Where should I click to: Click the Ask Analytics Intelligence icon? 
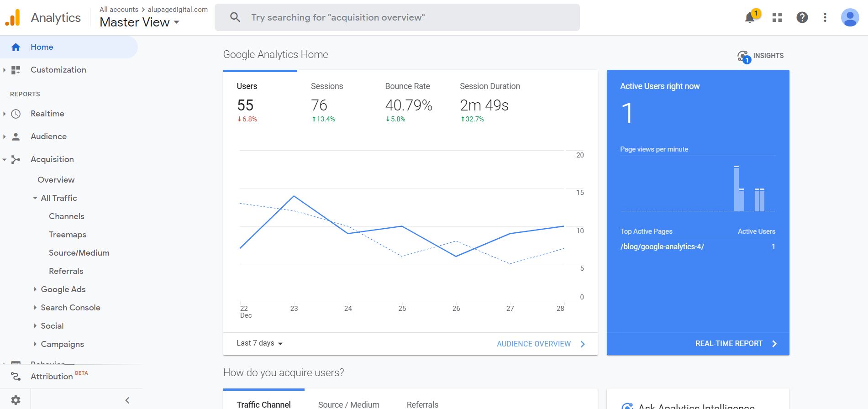[x=627, y=406]
